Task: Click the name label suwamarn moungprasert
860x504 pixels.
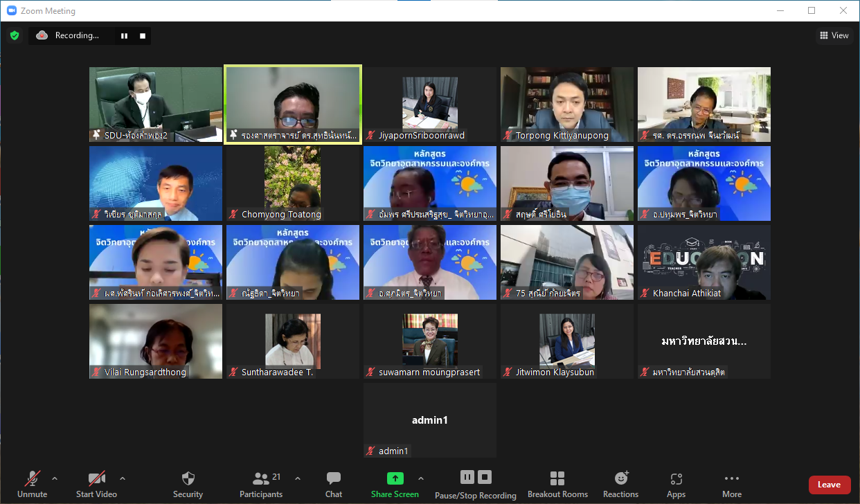Action: (x=429, y=372)
